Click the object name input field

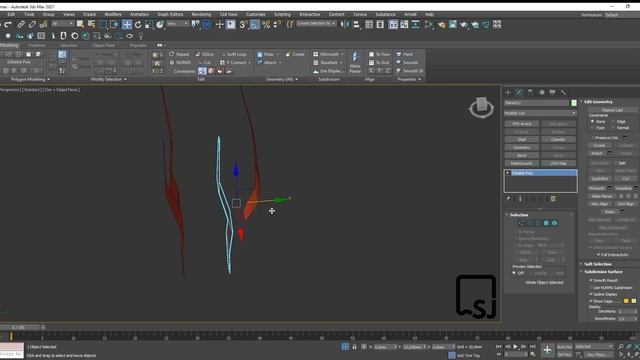(x=537, y=103)
